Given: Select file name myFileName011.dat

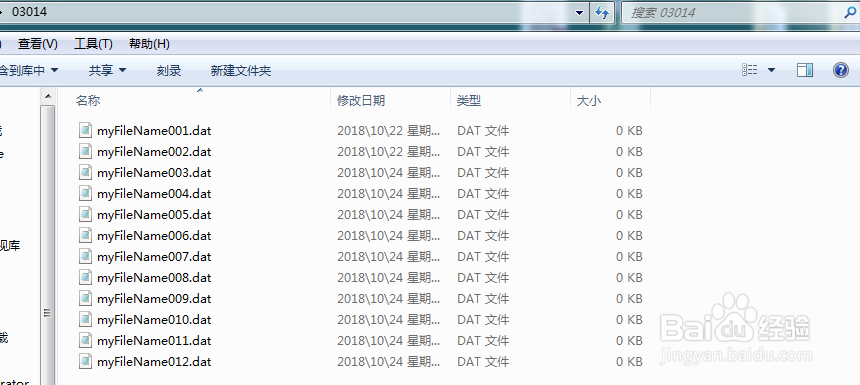Looking at the screenshot, I should pyautogui.click(x=154, y=341).
